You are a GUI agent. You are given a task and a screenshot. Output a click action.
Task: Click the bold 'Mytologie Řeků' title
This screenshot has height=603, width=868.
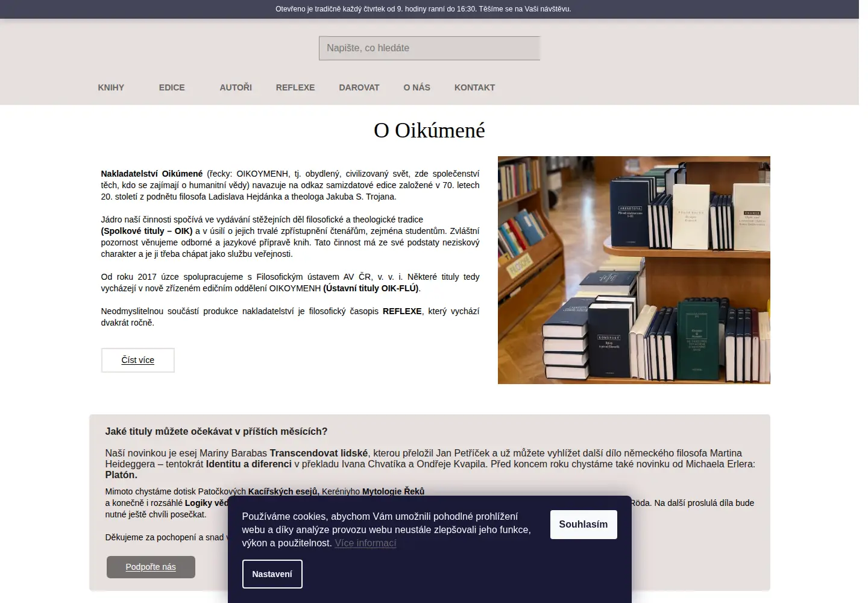(x=394, y=491)
